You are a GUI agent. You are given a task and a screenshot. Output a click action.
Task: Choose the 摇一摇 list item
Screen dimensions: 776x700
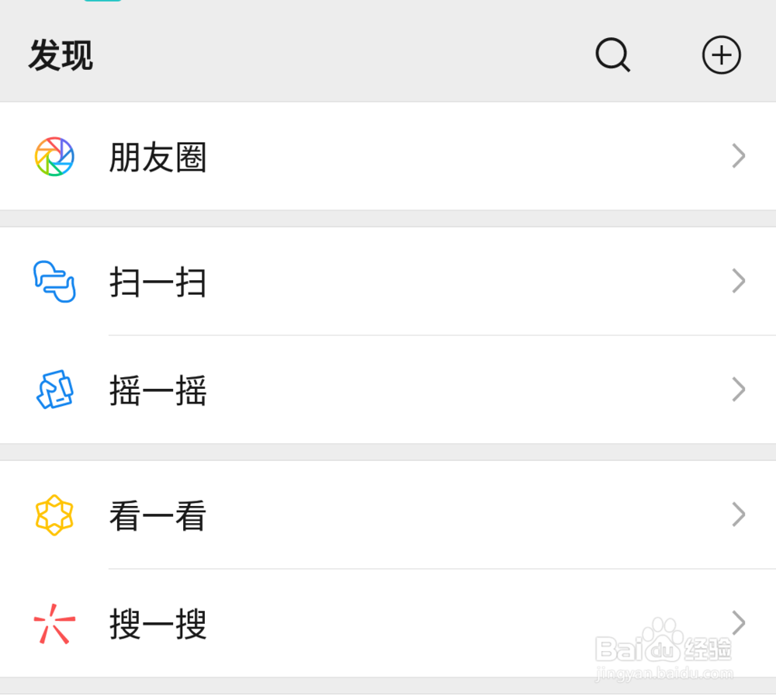point(158,390)
